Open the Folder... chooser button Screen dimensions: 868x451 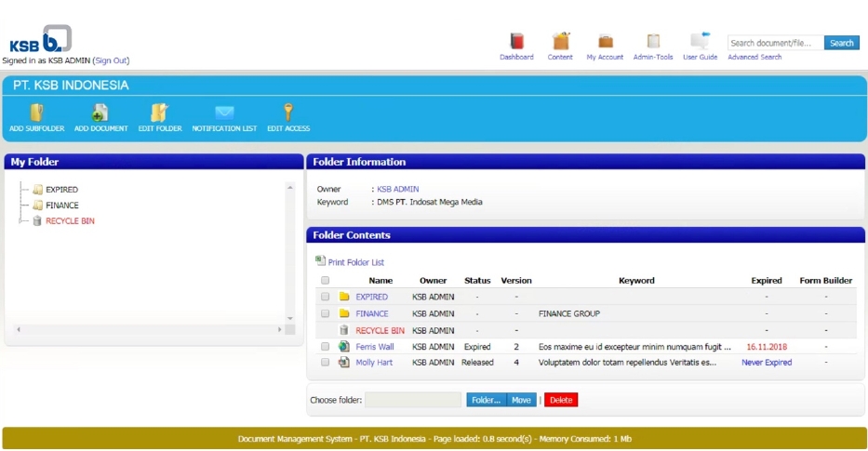coord(486,400)
